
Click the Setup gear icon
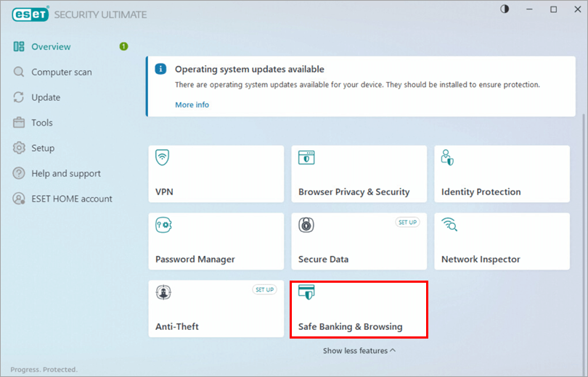tap(19, 148)
